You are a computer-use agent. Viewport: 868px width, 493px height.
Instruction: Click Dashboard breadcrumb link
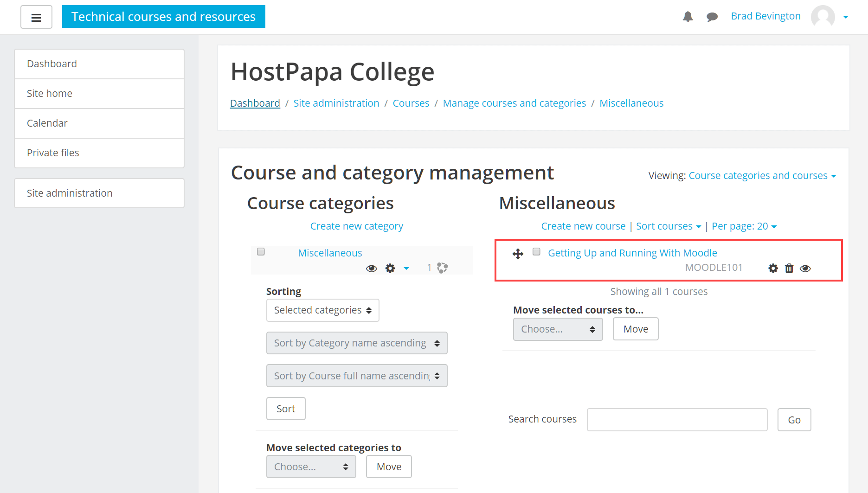(255, 103)
